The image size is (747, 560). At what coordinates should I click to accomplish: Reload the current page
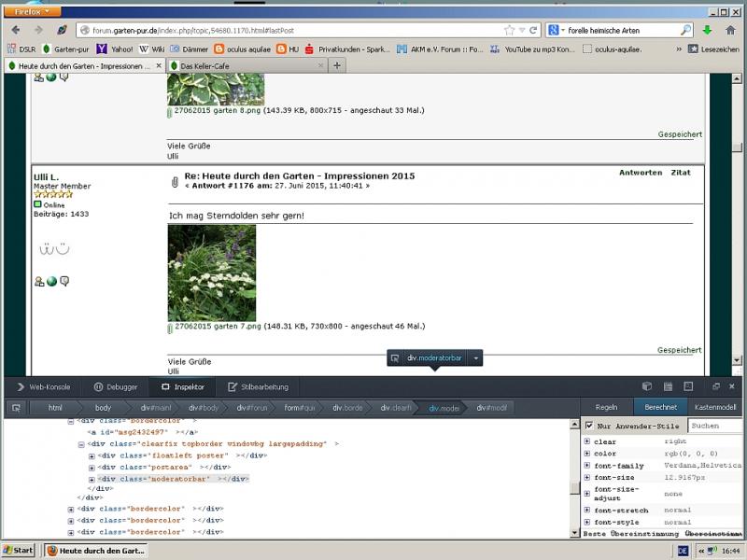pos(534,30)
